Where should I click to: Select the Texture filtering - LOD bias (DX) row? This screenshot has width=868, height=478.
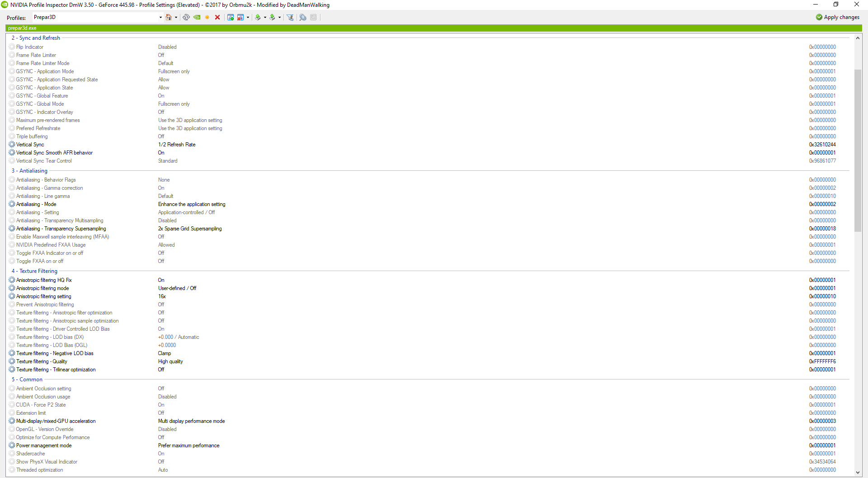point(429,337)
